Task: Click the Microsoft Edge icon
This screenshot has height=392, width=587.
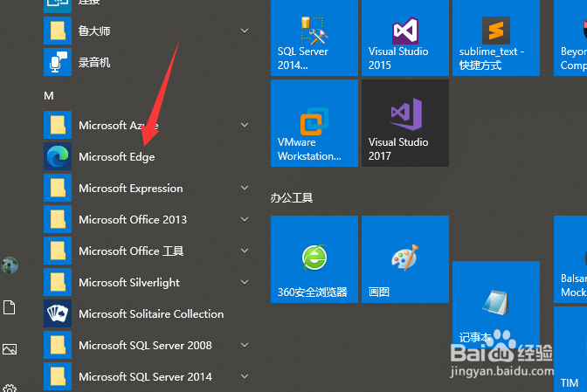Action: 58,156
